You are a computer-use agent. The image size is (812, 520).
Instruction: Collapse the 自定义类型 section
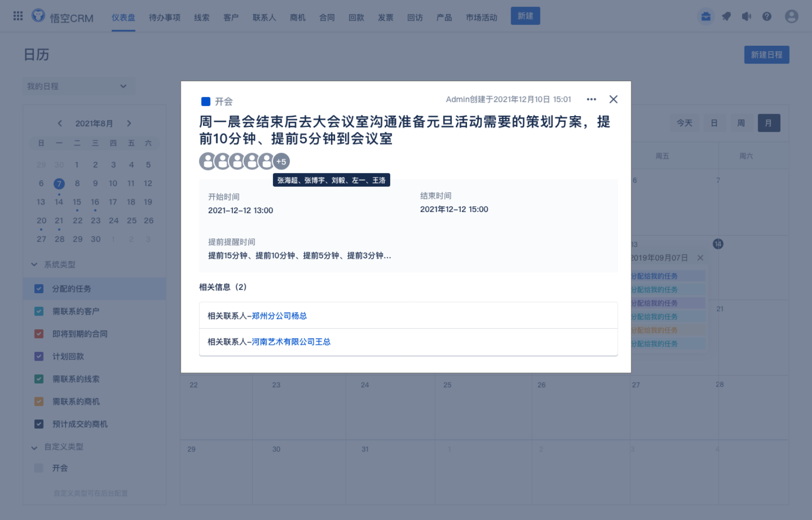[34, 447]
